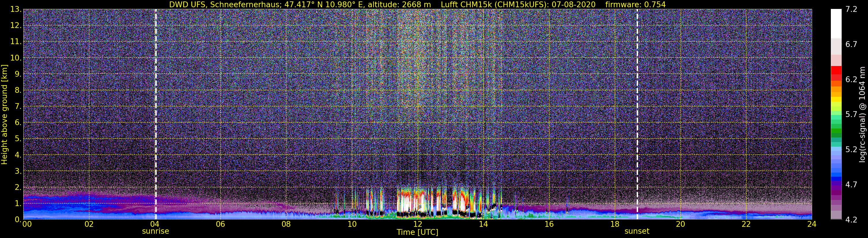The height and width of the screenshot is (238, 868).
Task: Click the 'Height above ground [km]' axis label
Action: (x=4, y=115)
